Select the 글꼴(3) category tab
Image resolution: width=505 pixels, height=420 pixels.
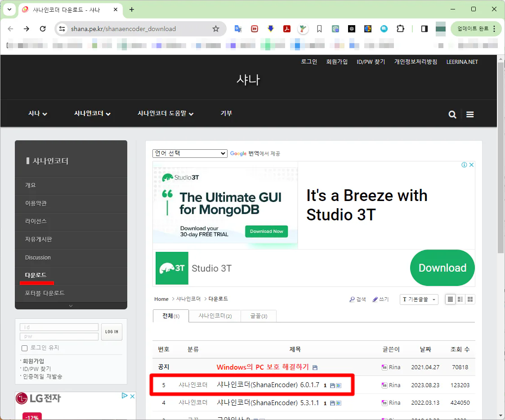pos(259,316)
